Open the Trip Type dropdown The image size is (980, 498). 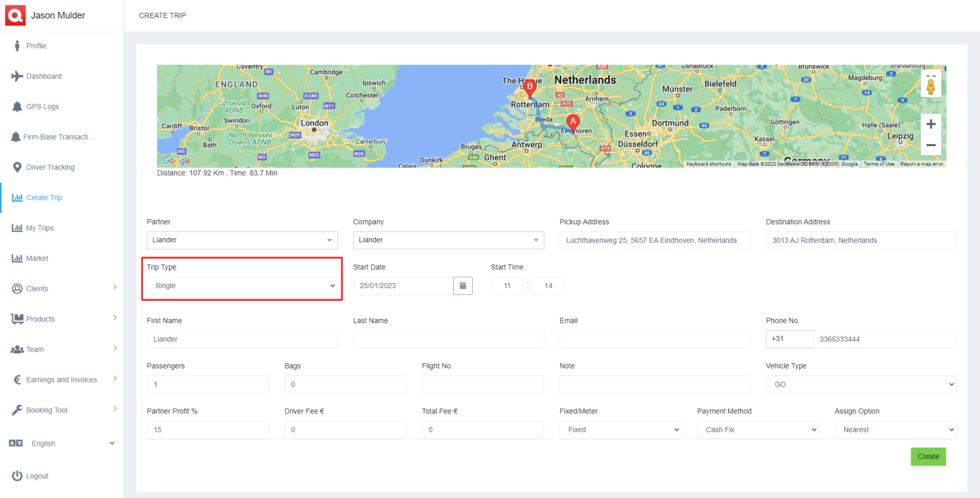tap(242, 285)
